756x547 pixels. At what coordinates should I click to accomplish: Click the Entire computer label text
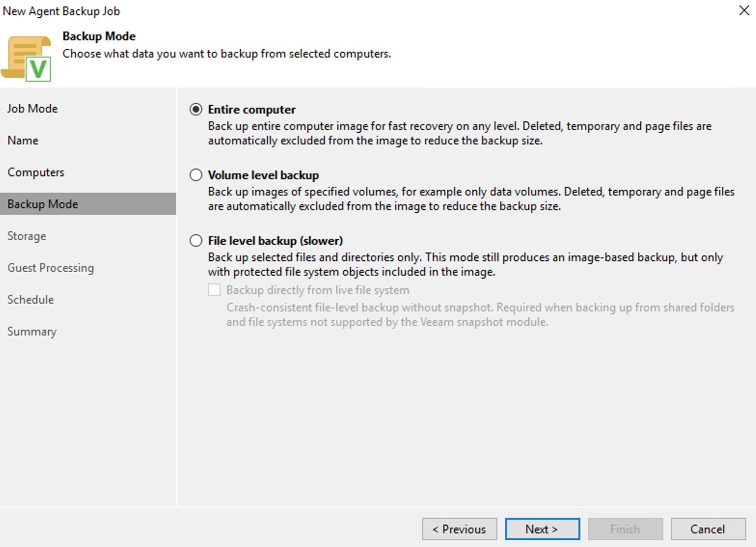point(251,110)
